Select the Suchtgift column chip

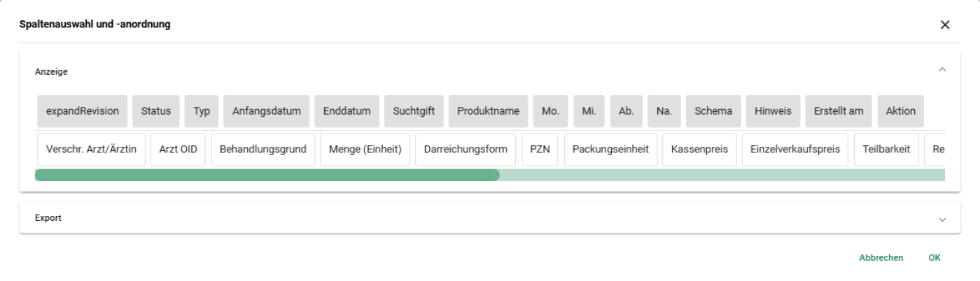(x=414, y=111)
